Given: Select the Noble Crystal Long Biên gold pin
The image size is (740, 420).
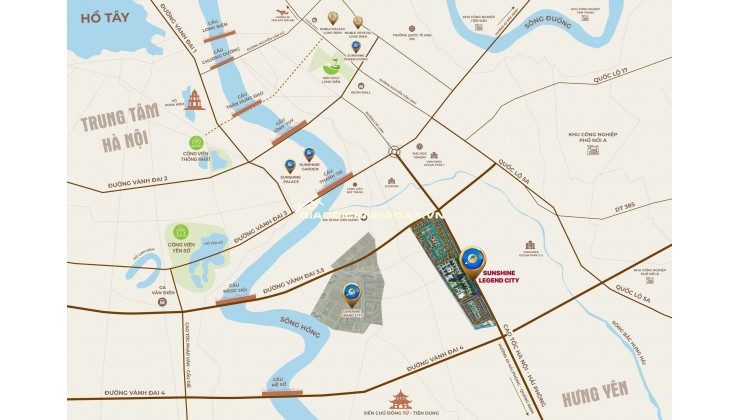Looking at the screenshot, I should click(358, 22).
